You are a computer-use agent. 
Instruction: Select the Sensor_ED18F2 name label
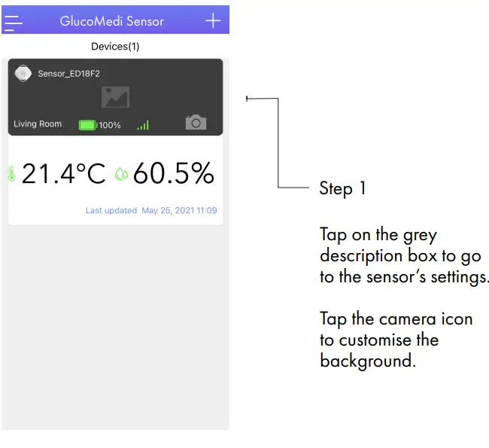coord(68,74)
